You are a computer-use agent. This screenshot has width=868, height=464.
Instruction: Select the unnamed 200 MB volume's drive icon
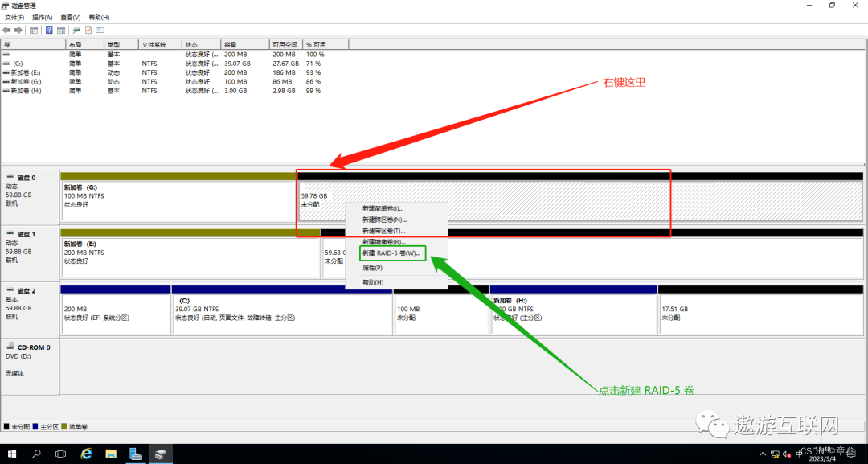pos(6,55)
